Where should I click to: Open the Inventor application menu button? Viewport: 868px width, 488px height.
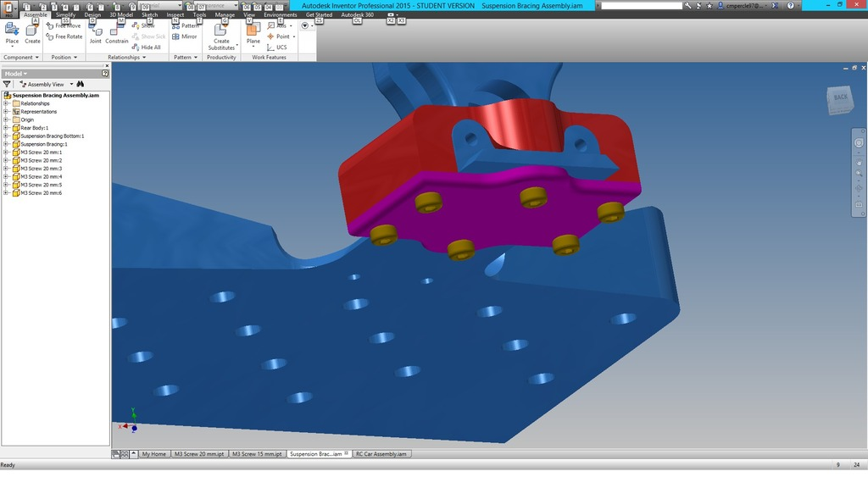coord(8,8)
